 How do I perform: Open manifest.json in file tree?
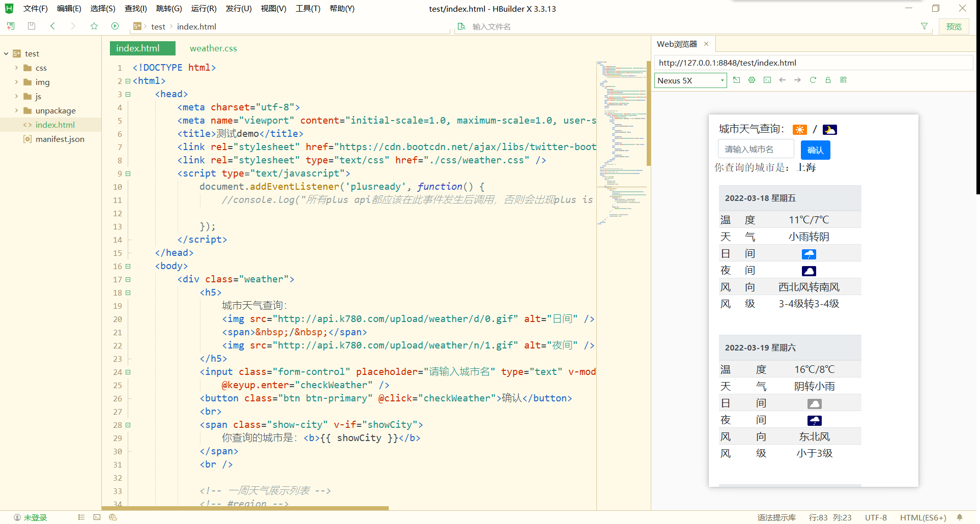[x=60, y=139]
